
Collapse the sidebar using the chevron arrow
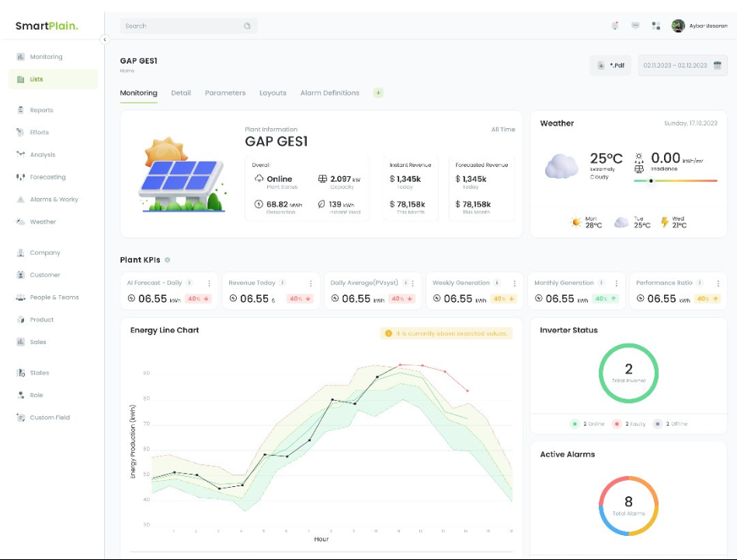point(105,40)
